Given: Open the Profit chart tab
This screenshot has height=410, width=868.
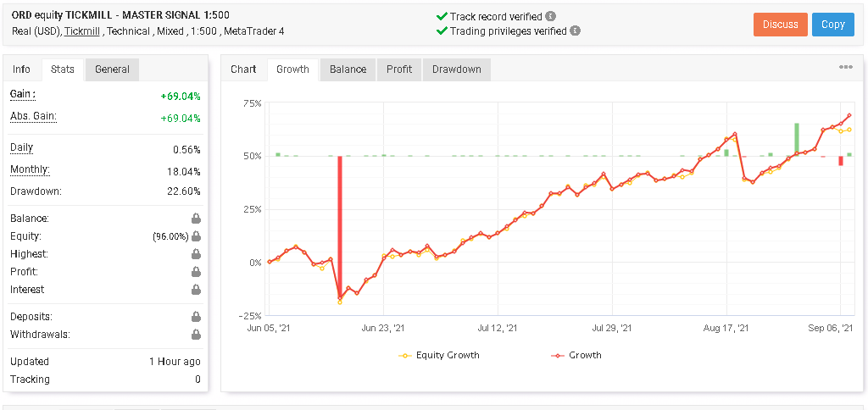Looking at the screenshot, I should coord(399,69).
